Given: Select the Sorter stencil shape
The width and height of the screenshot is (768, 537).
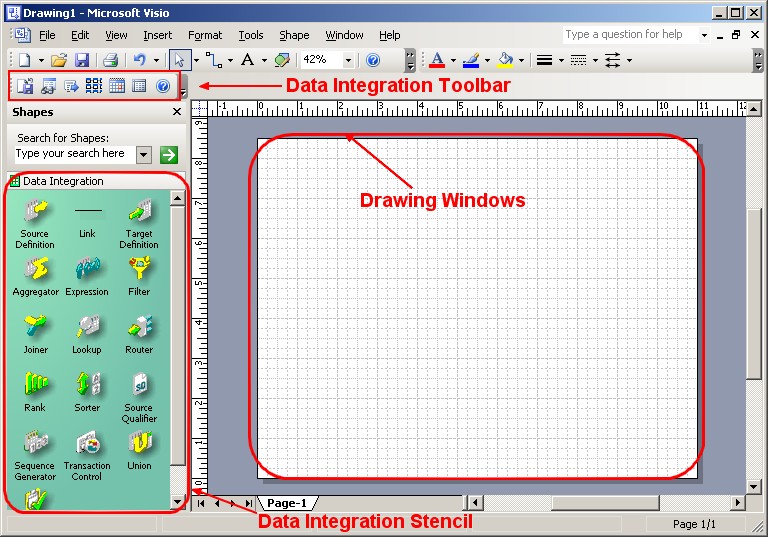Looking at the screenshot, I should (87, 392).
